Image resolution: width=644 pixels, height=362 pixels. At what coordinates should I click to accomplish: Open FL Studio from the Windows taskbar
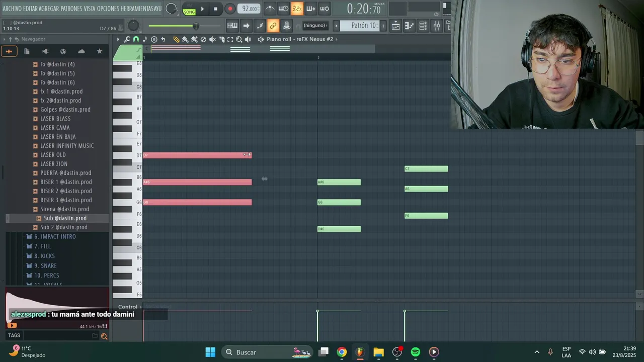360,352
